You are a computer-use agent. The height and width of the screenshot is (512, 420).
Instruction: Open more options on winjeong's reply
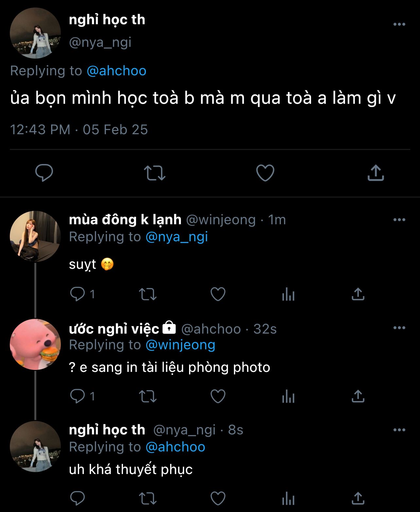(399, 220)
